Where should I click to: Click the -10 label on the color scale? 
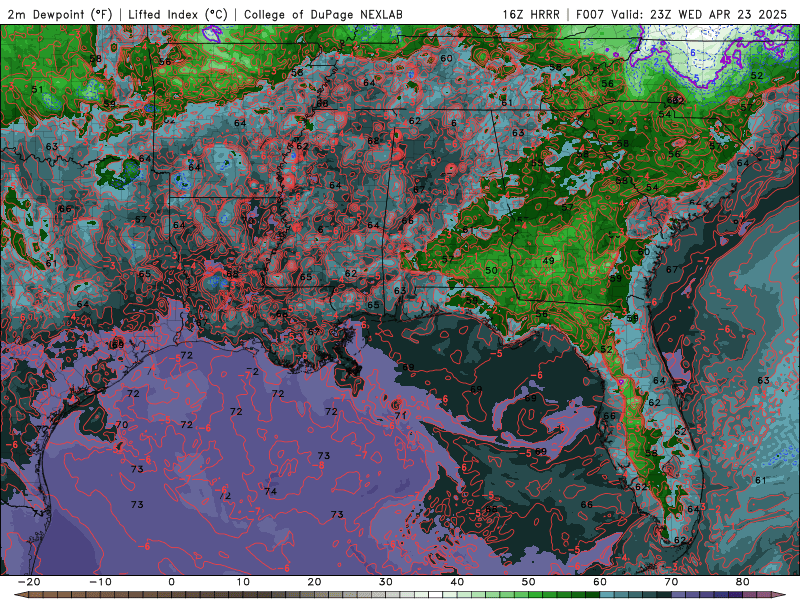pyautogui.click(x=100, y=582)
